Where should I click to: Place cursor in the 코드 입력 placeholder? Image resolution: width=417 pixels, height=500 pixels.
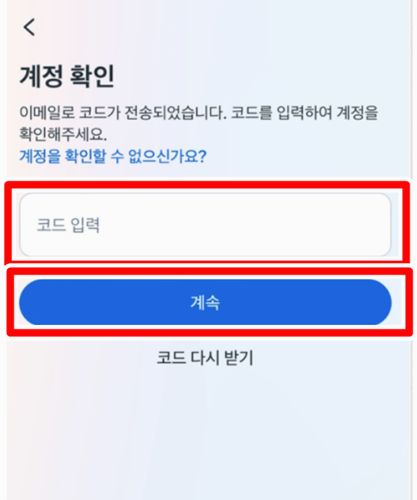pos(68,225)
